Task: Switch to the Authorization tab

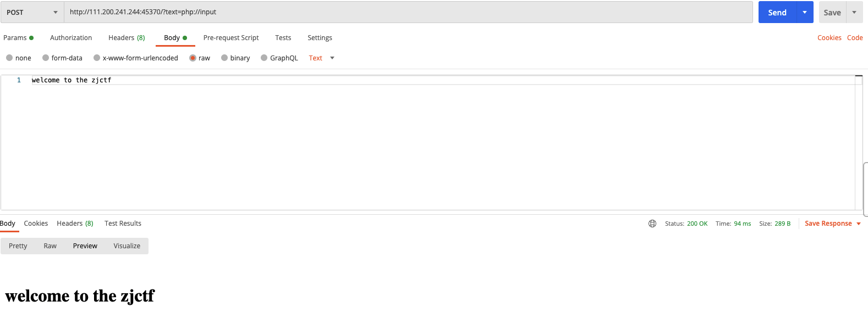Action: 71,38
